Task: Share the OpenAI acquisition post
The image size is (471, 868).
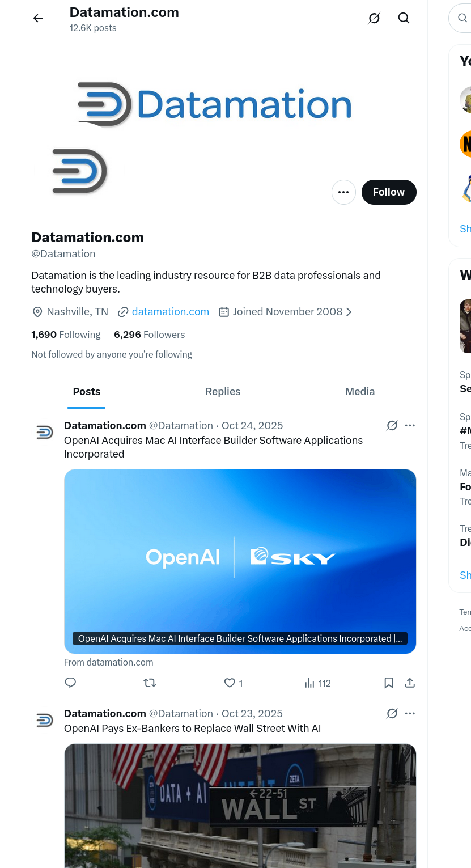Action: point(409,683)
